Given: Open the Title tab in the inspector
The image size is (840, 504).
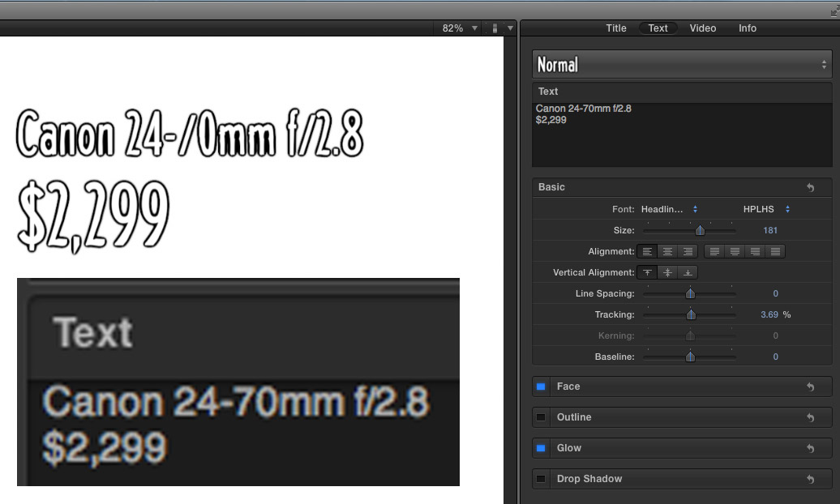Looking at the screenshot, I should coord(615,28).
